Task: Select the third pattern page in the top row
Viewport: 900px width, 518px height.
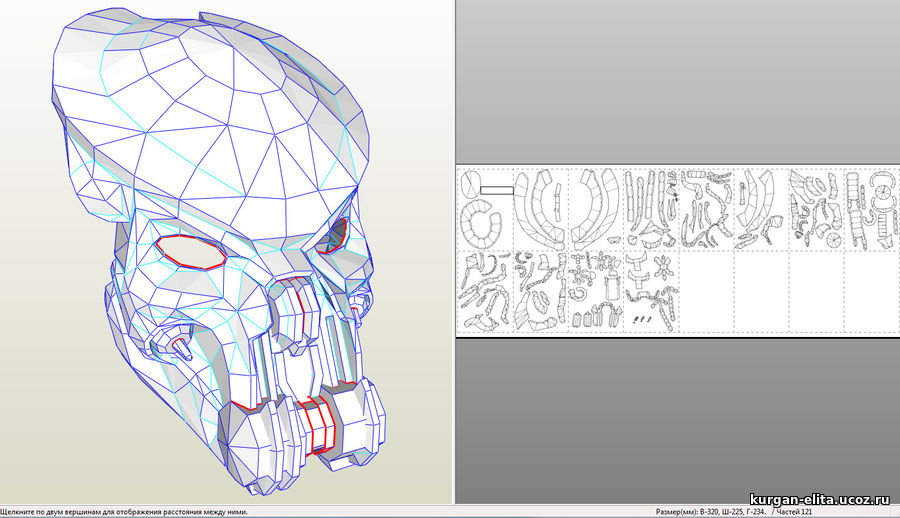Action: click(x=596, y=208)
